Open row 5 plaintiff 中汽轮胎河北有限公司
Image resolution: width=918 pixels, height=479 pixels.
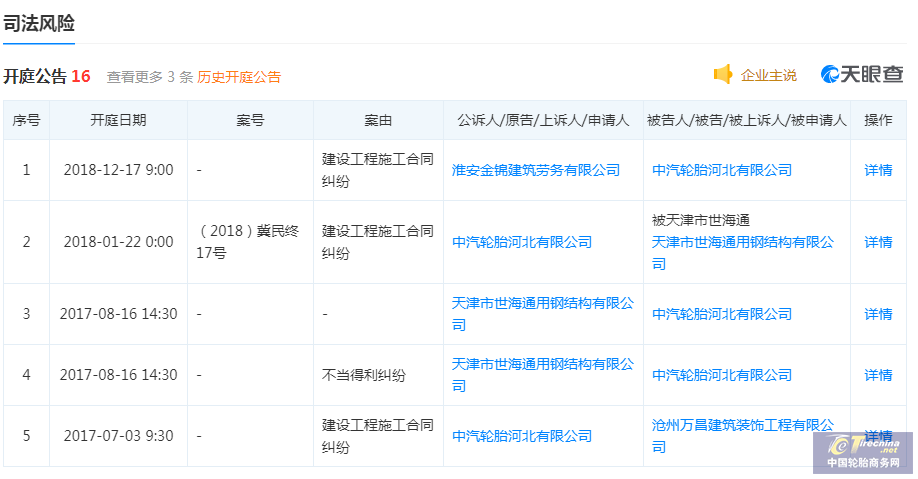point(522,436)
